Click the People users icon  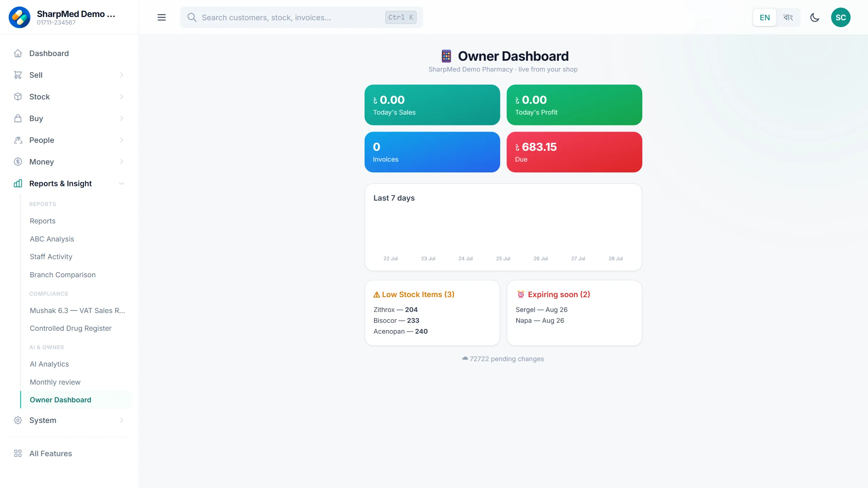(18, 140)
